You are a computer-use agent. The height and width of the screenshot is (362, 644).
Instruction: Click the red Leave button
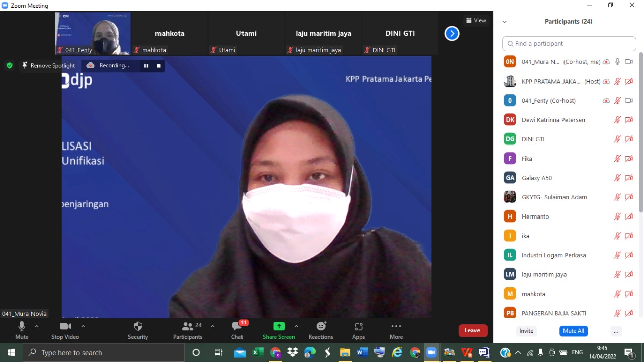click(472, 330)
